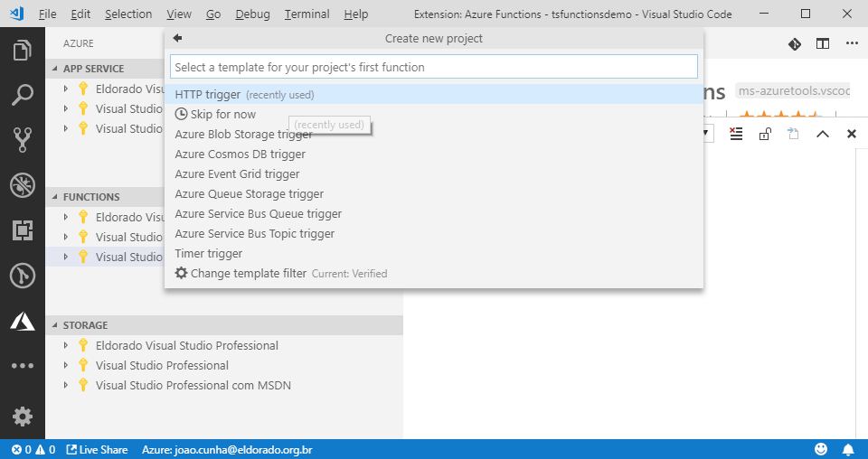The width and height of the screenshot is (868, 459).
Task: Choose Skip for now with clock icon
Action: [434, 115]
